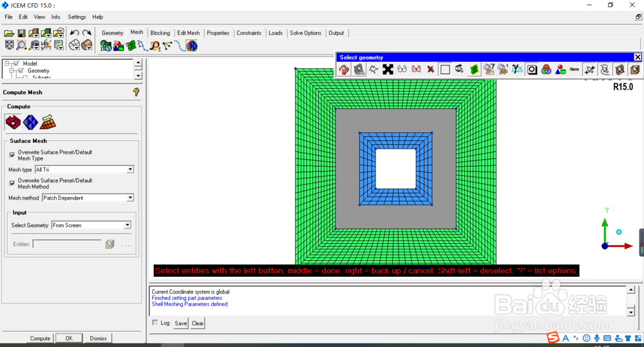
Task: Click the select entities icon beside Entities field
Action: (x=109, y=245)
